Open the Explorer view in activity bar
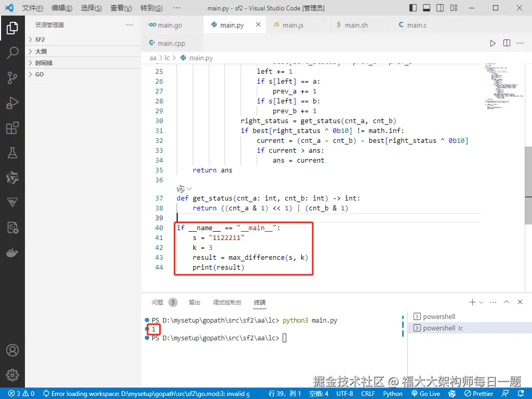 [x=12, y=28]
